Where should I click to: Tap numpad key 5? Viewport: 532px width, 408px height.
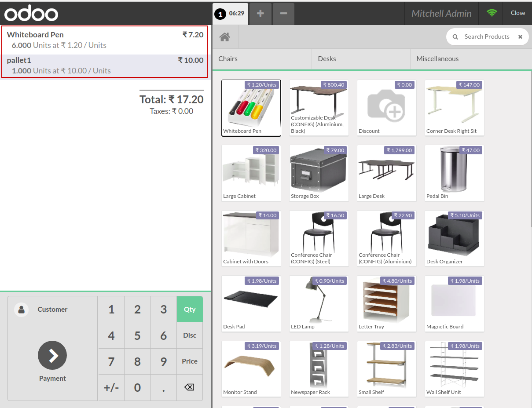[x=137, y=335]
